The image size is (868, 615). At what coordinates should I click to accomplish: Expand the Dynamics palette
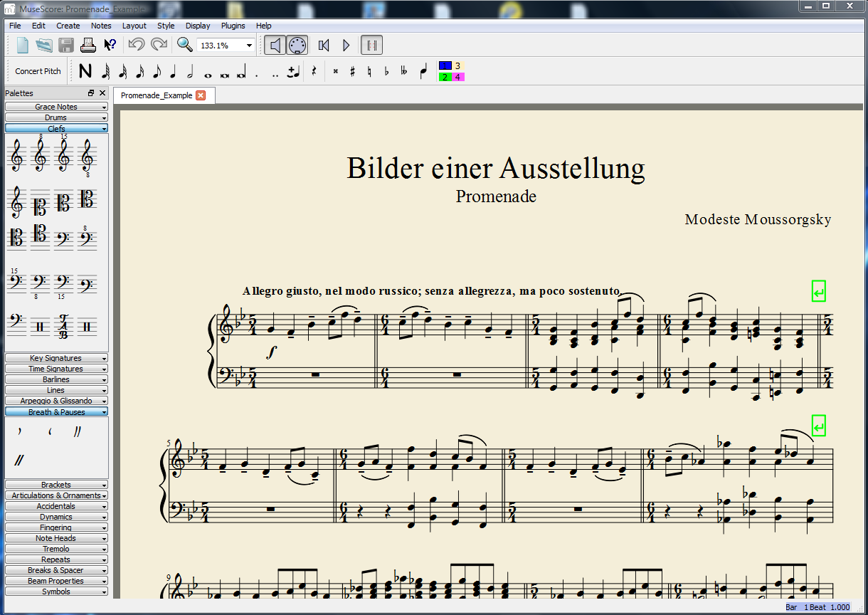(56, 517)
